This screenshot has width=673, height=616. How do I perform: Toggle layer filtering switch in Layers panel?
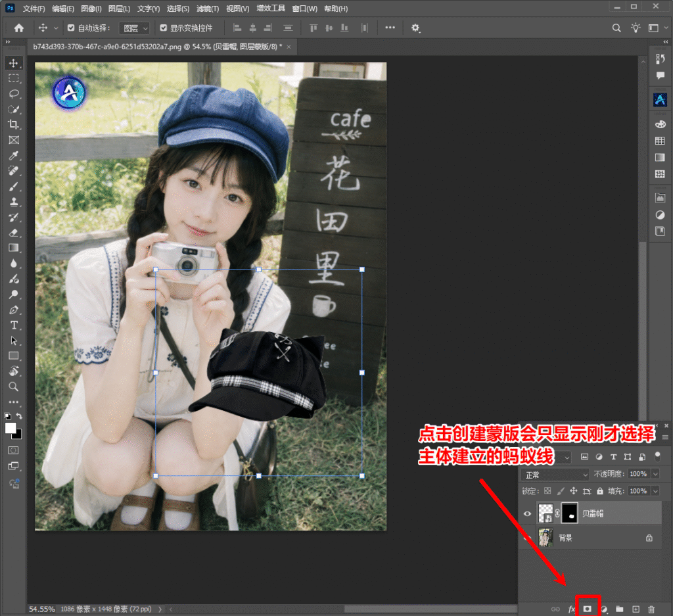point(657,457)
